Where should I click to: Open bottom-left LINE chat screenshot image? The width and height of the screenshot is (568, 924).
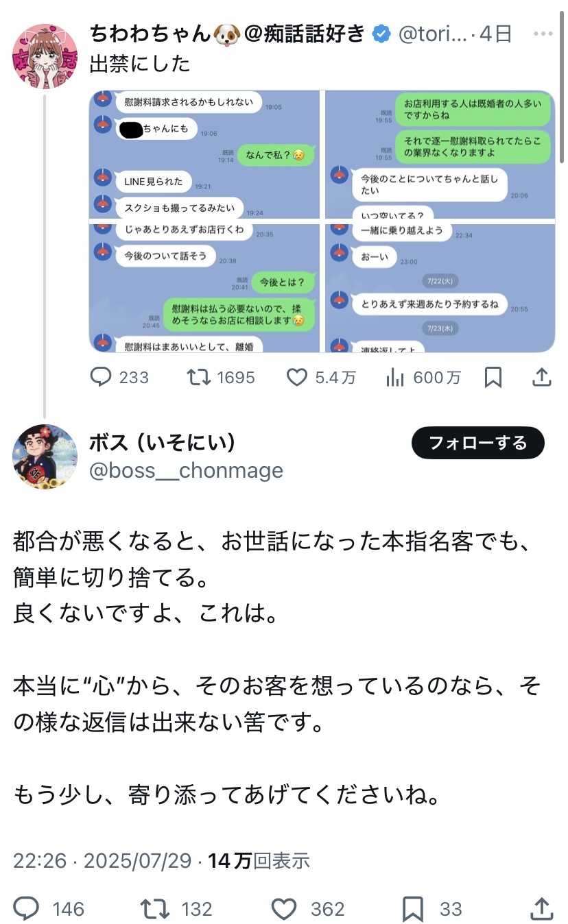tap(205, 288)
